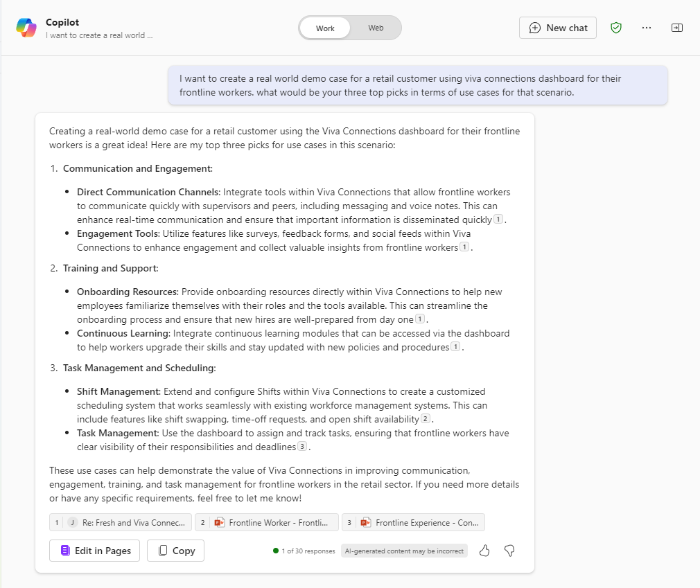Screen dimensions: 700x588
Task: Click citation 3 after responsibilities and deadlines
Action: coord(302,446)
